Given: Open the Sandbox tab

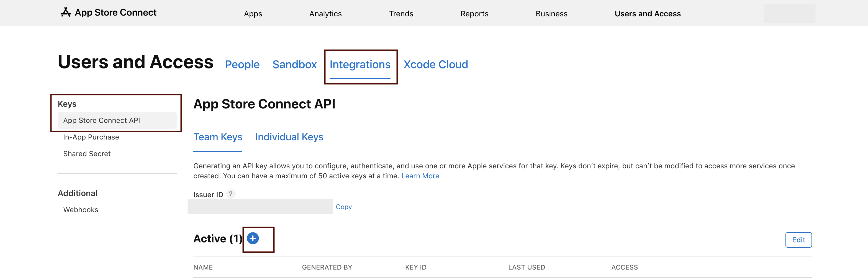Looking at the screenshot, I should pos(294,64).
